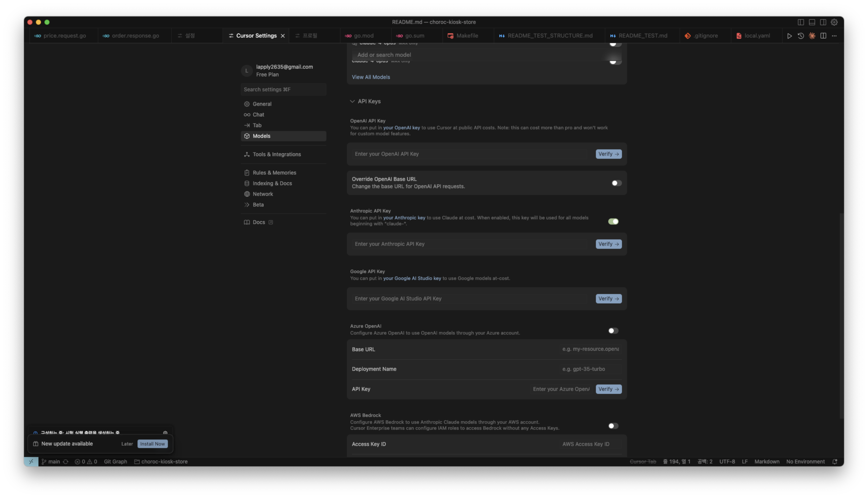Open the more actions ellipsis menu
The width and height of the screenshot is (868, 498).
tap(834, 36)
